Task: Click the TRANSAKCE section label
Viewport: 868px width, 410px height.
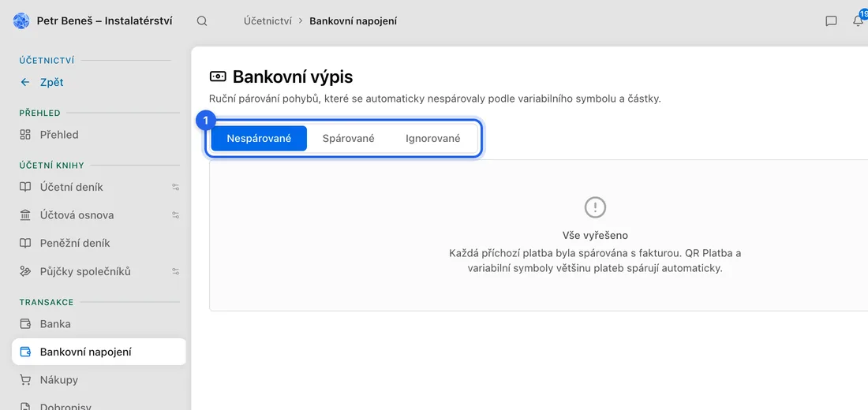Action: [47, 302]
